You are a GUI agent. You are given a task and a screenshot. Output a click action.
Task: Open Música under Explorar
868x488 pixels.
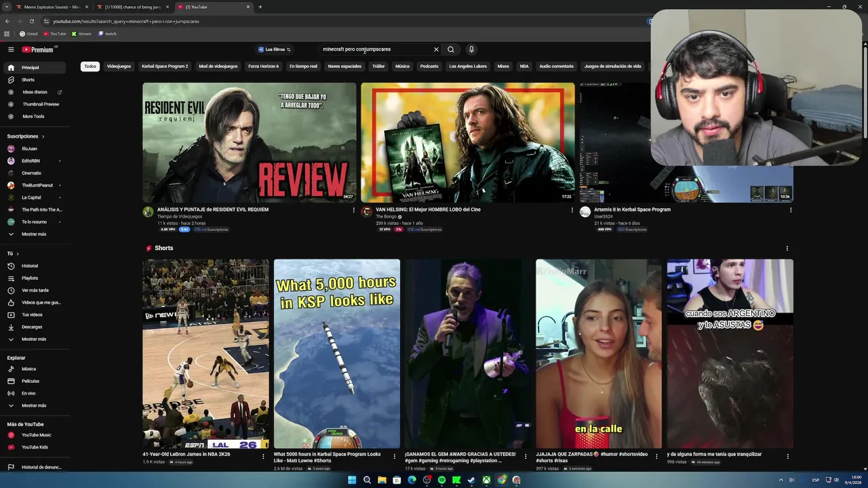[x=35, y=369]
